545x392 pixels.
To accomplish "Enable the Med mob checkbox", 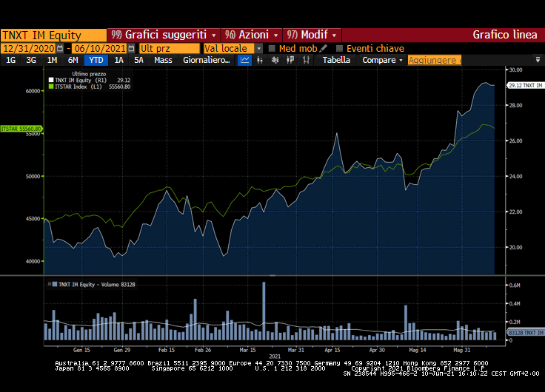I will click(272, 48).
